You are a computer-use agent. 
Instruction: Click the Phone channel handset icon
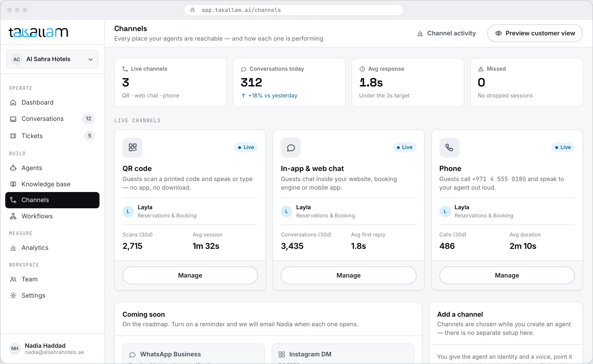pos(449,148)
